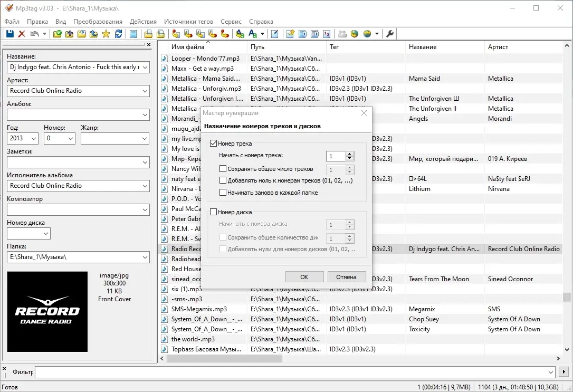The height and width of the screenshot is (392, 573).
Task: Click the Record Dance Radio cover art
Action: click(x=47, y=312)
